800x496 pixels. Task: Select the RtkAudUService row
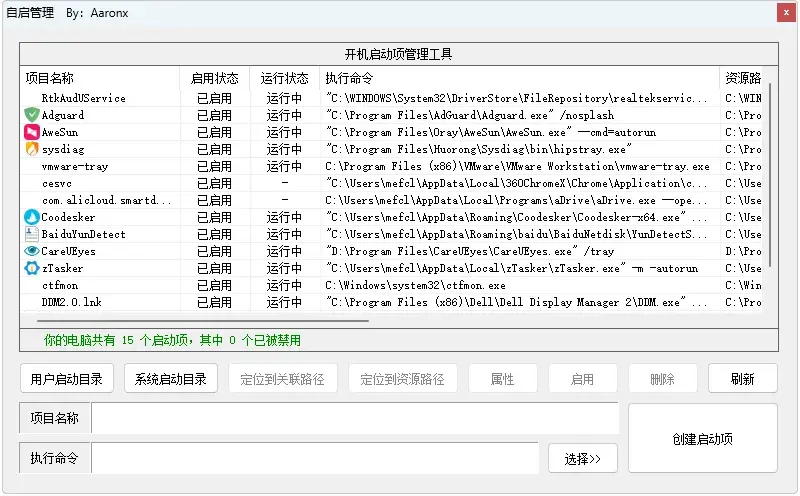click(x=393, y=98)
